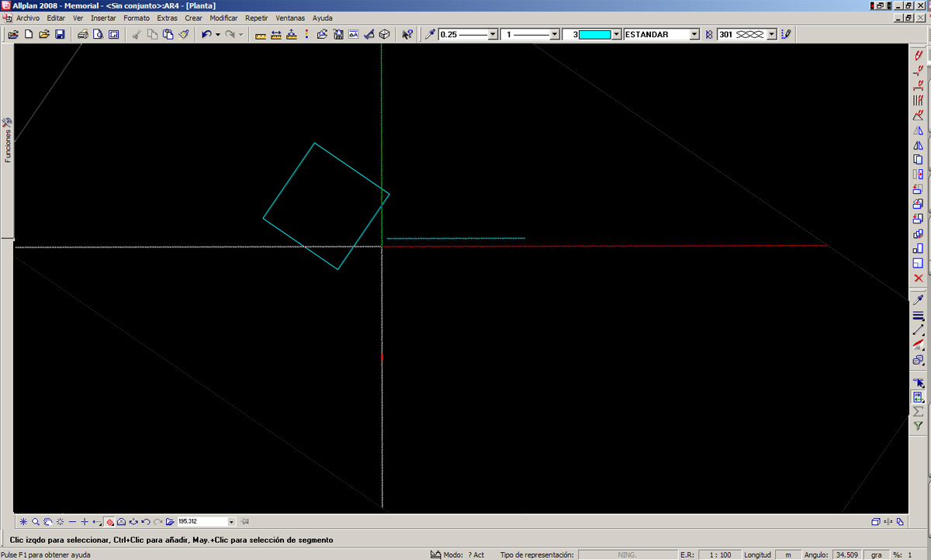Click the zoom in plus icon

point(85,522)
